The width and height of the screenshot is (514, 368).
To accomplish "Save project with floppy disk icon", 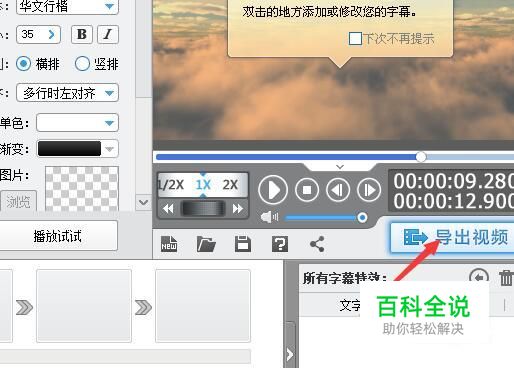I will tap(243, 244).
